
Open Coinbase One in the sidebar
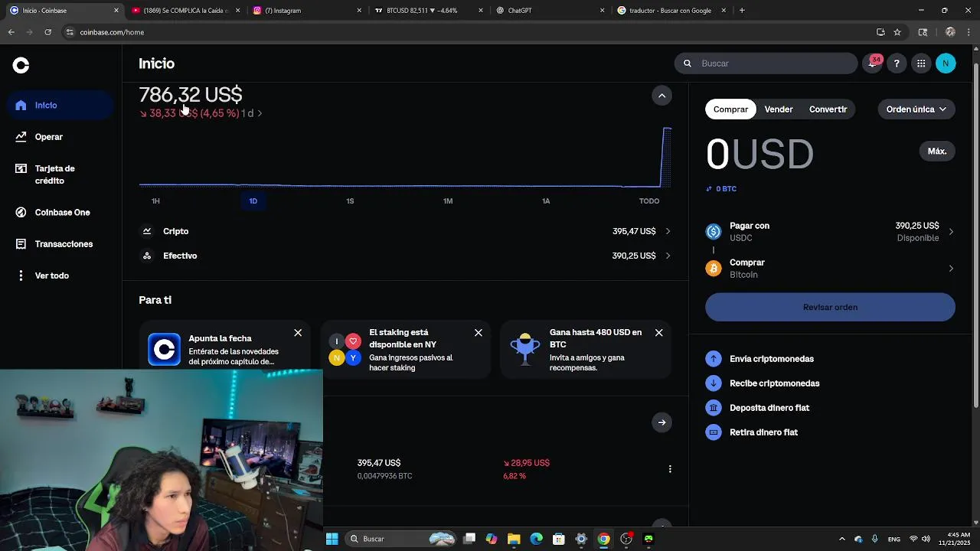(x=61, y=213)
